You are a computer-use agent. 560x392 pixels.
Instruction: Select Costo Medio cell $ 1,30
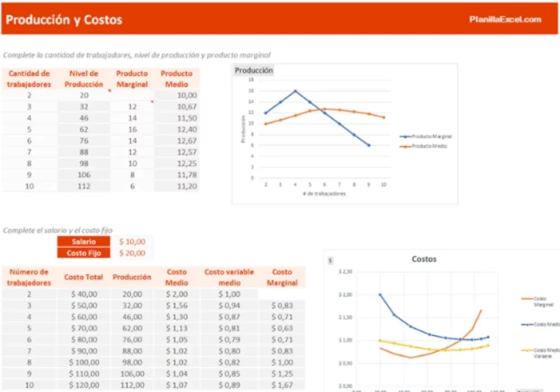(x=177, y=317)
